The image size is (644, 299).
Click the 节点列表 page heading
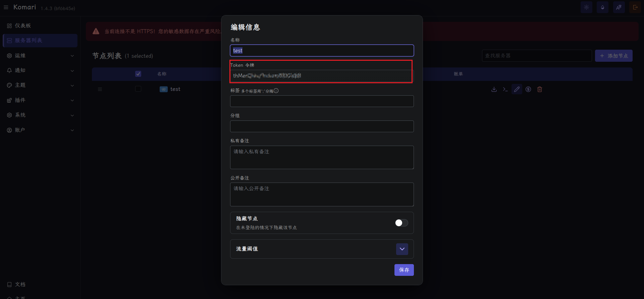coord(107,56)
